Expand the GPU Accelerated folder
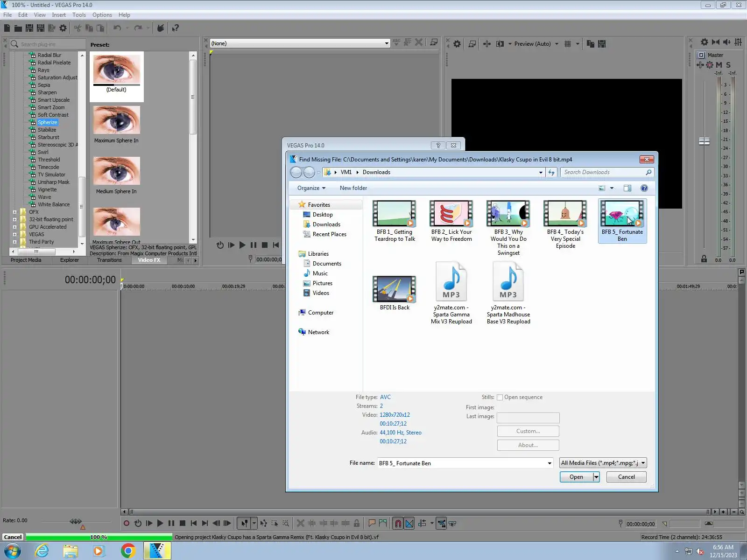This screenshot has height=560, width=747. 14,227
